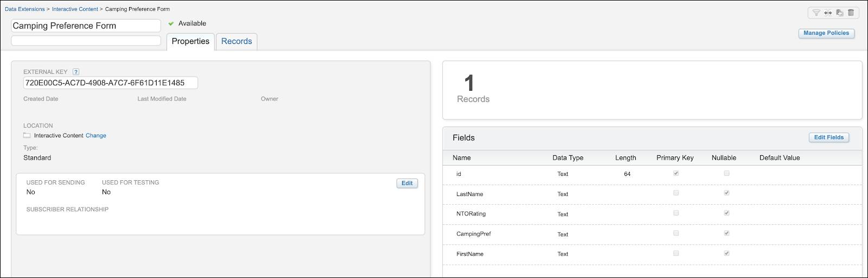The height and width of the screenshot is (278, 868).
Task: Toggle Primary Key checkbox for id field
Action: (x=676, y=173)
